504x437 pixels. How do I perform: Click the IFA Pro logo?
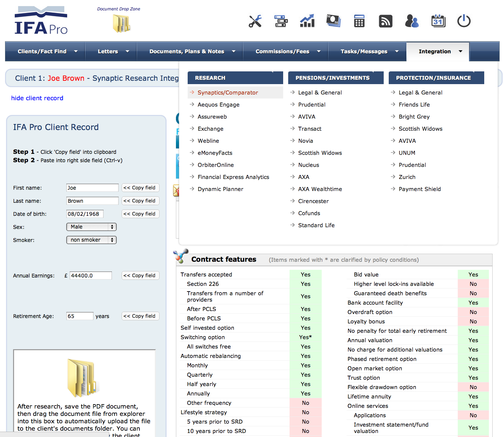41,20
